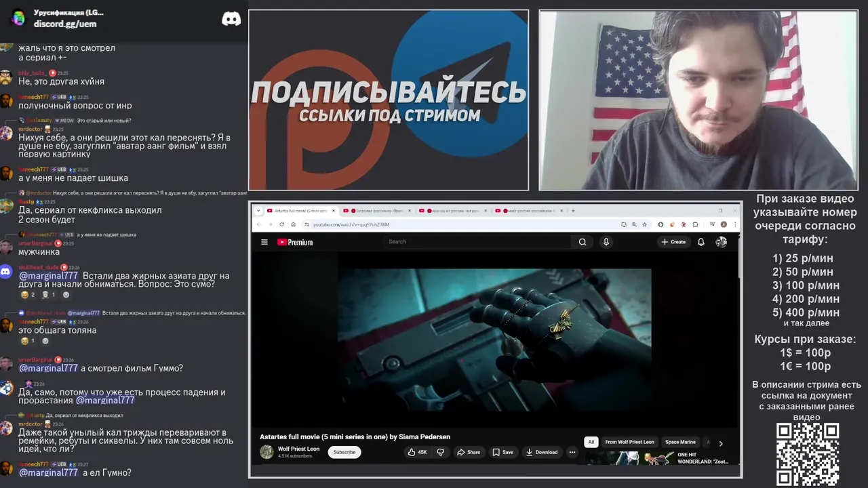Open the Chrome three-dot menu
The image size is (868, 488).
735,224
